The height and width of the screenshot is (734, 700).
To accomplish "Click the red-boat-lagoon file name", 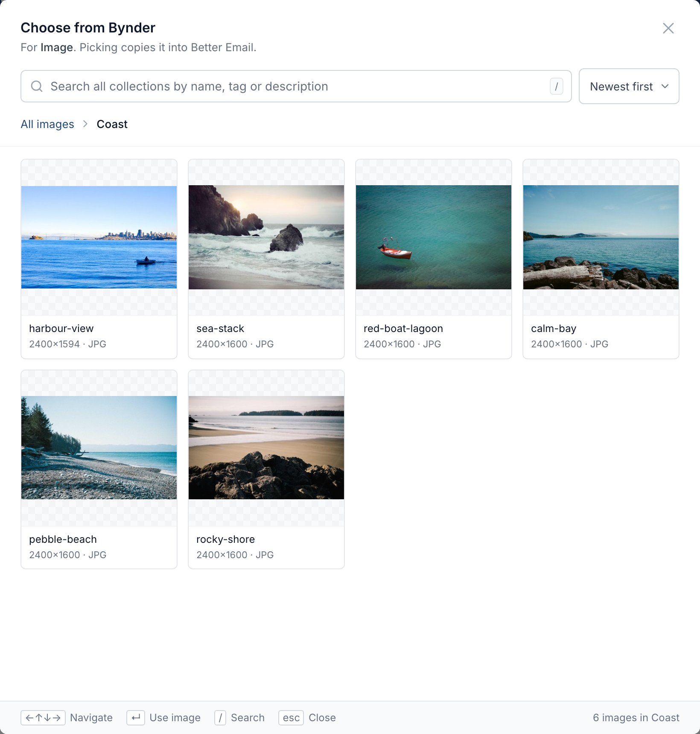I will tap(403, 329).
